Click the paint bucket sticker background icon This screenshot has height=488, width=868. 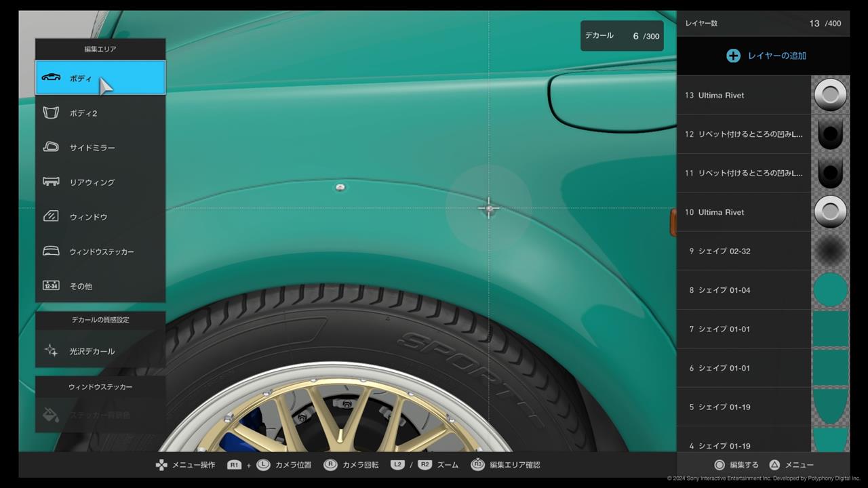(x=51, y=415)
